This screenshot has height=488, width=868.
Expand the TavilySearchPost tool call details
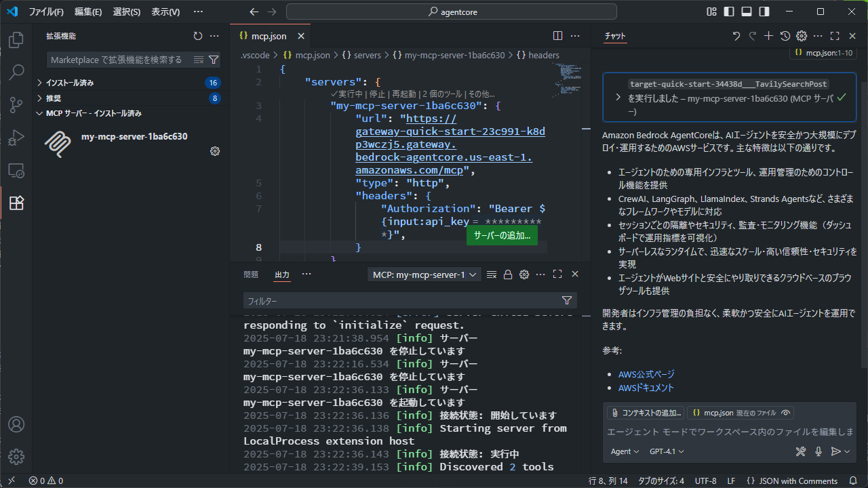[x=618, y=98]
